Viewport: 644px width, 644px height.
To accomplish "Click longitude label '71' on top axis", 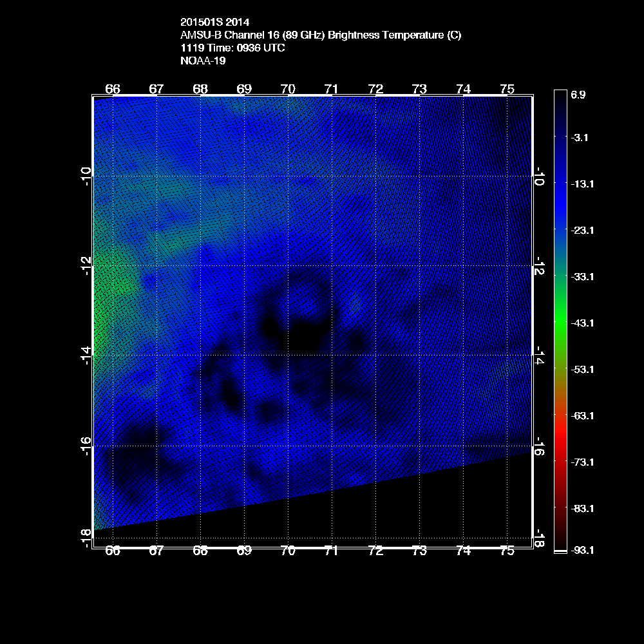I will [332, 89].
